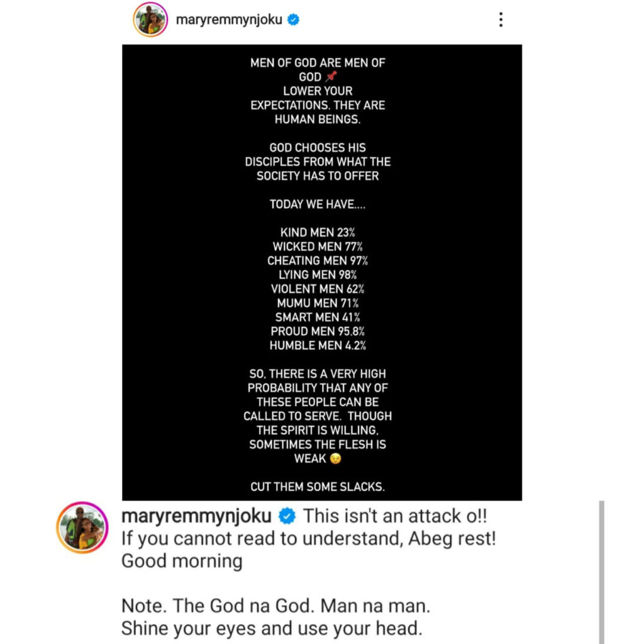644x644 pixels.
Task: Click the small profile avatar in the post header
Action: [x=149, y=20]
